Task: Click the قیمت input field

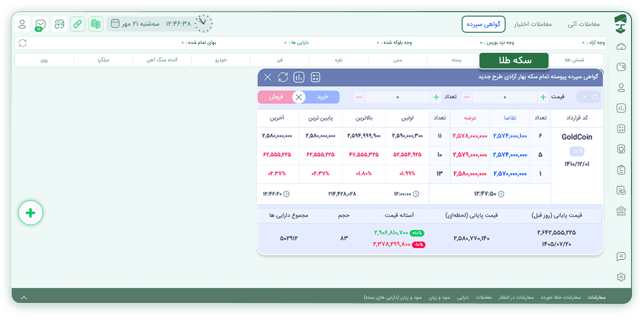Action: tap(505, 97)
